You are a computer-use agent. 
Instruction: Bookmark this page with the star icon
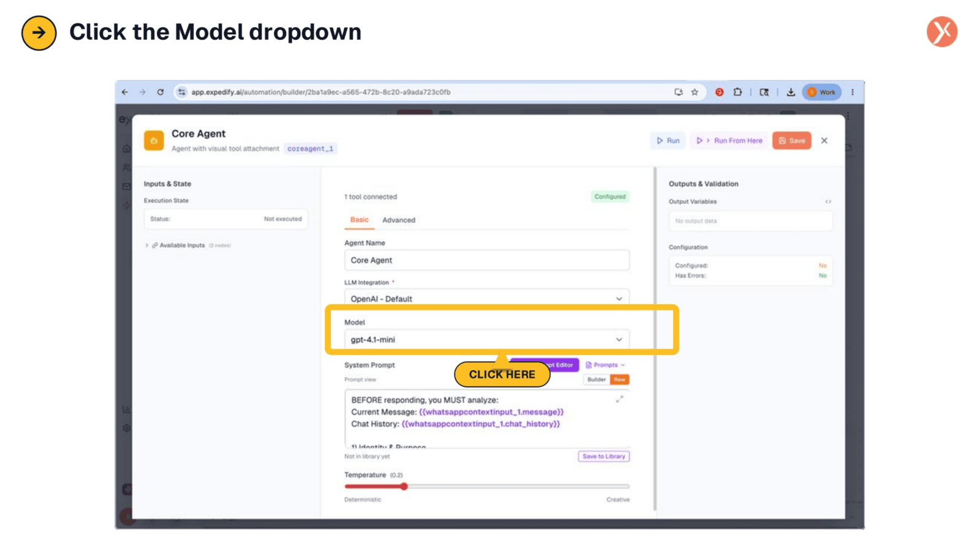[x=695, y=92]
